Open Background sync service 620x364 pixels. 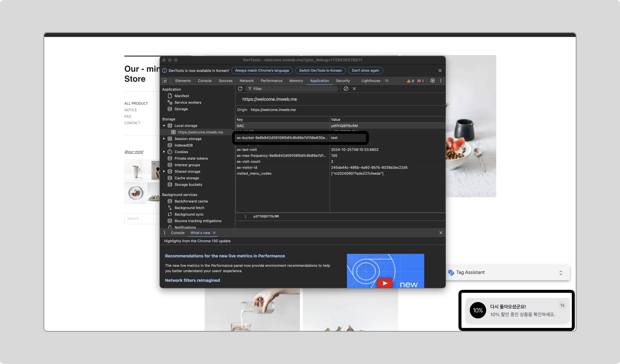[189, 214]
